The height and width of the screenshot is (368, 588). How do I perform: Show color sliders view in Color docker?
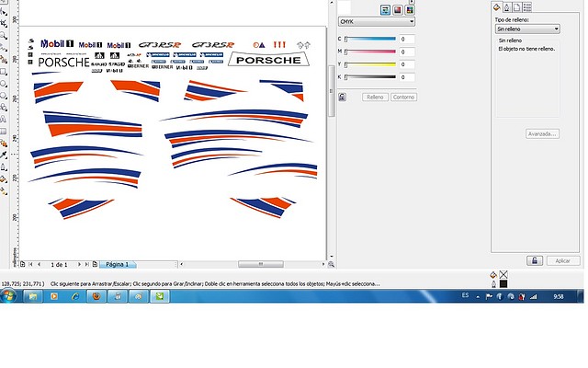pos(385,10)
